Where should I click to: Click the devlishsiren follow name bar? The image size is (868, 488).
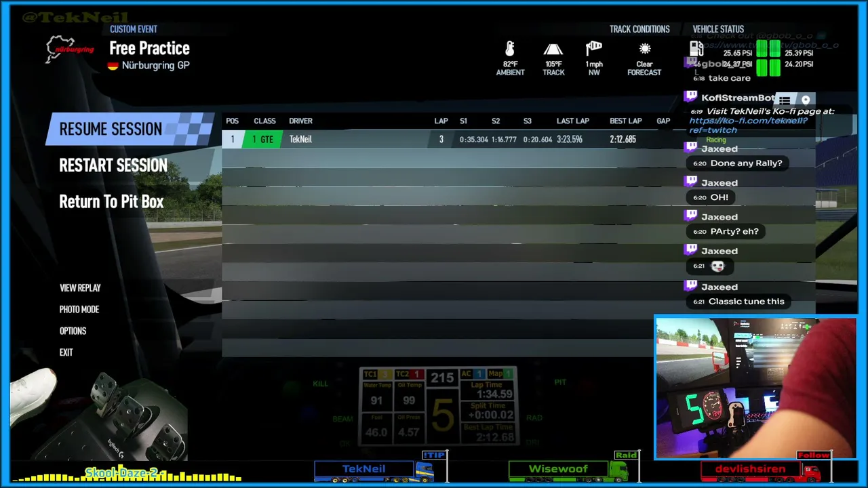(x=751, y=469)
